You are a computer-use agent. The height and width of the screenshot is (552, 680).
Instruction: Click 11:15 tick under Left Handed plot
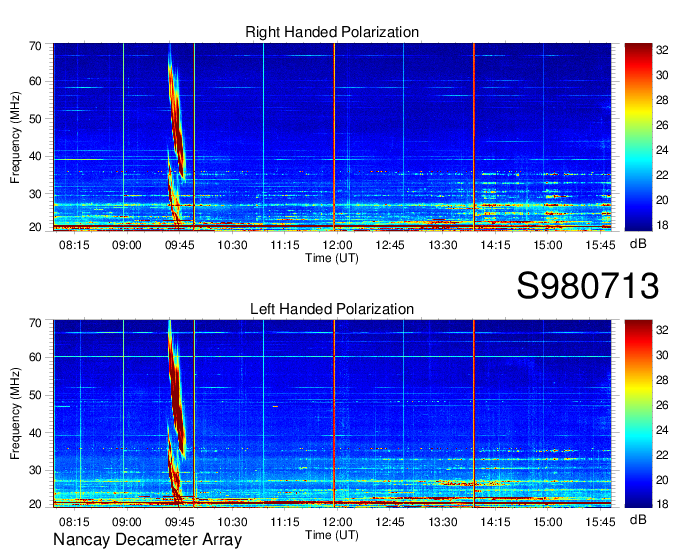click(284, 522)
